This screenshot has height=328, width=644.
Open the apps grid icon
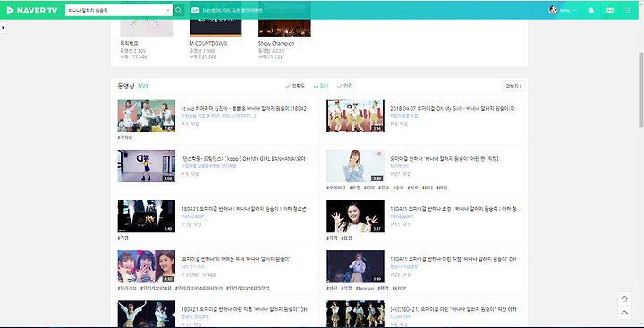[629, 10]
